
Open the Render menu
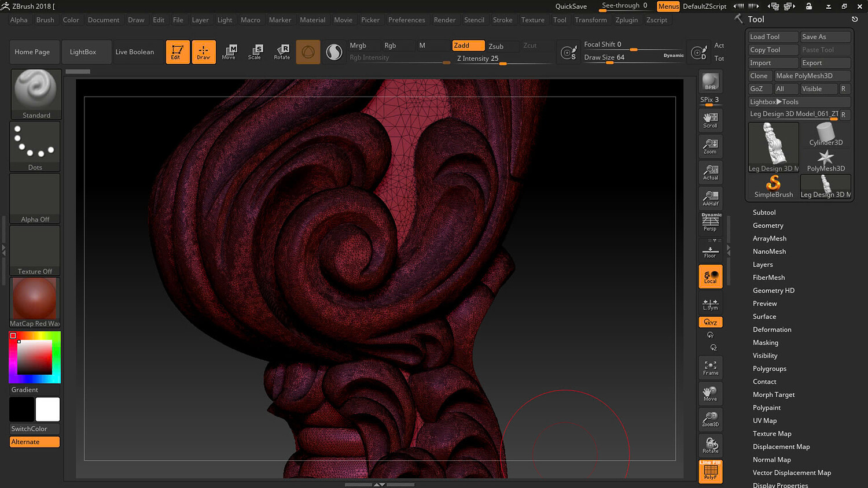coord(444,20)
